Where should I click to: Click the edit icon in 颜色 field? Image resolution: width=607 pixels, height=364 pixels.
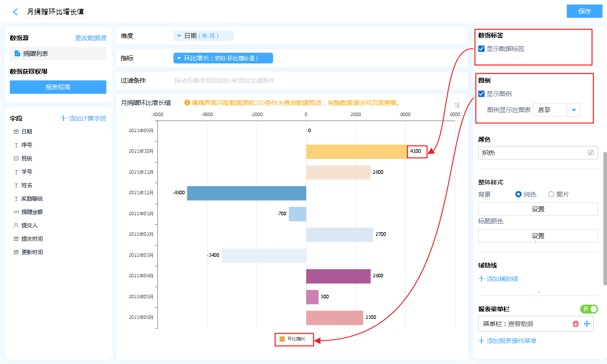pos(591,153)
